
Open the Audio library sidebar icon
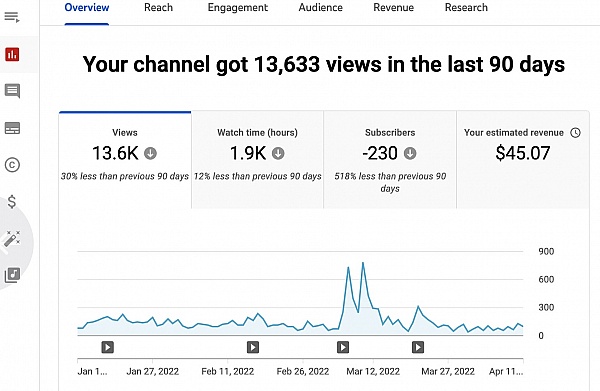12,275
